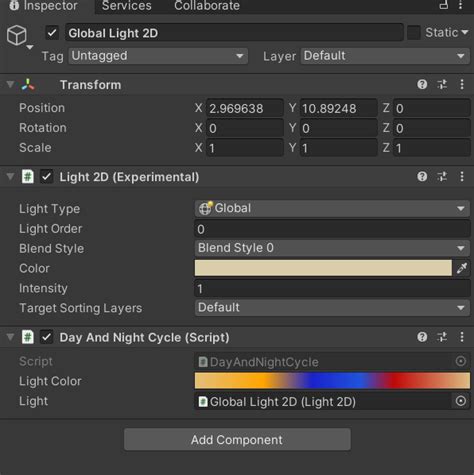This screenshot has width=474, height=475.
Task: Click the Scale label
Action: (35, 147)
